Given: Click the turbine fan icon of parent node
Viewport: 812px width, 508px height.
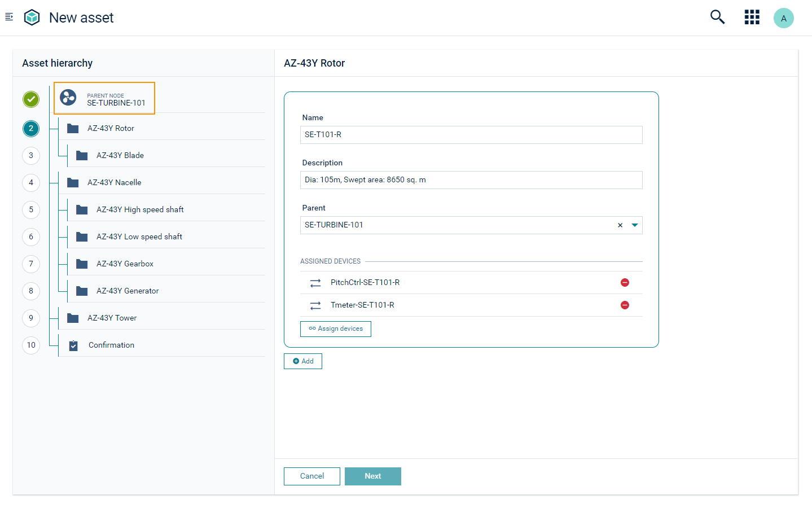Looking at the screenshot, I should pos(68,98).
